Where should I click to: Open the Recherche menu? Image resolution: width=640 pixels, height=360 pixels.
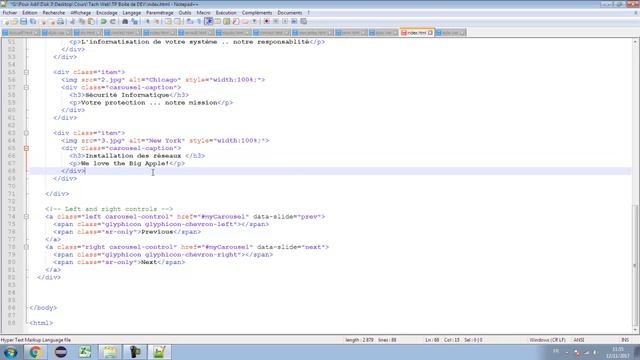click(x=53, y=13)
